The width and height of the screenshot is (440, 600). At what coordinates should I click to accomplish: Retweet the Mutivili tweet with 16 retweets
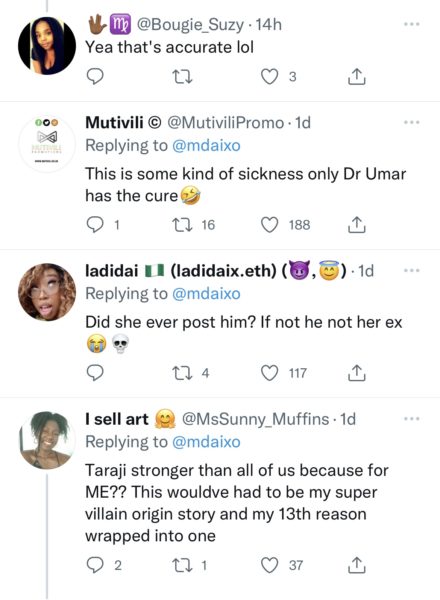(182, 225)
